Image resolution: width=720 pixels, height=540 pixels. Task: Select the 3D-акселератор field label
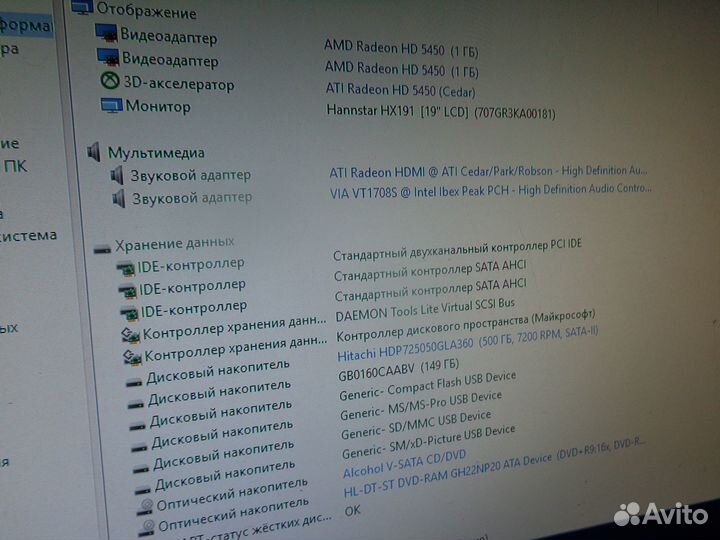click(x=179, y=84)
